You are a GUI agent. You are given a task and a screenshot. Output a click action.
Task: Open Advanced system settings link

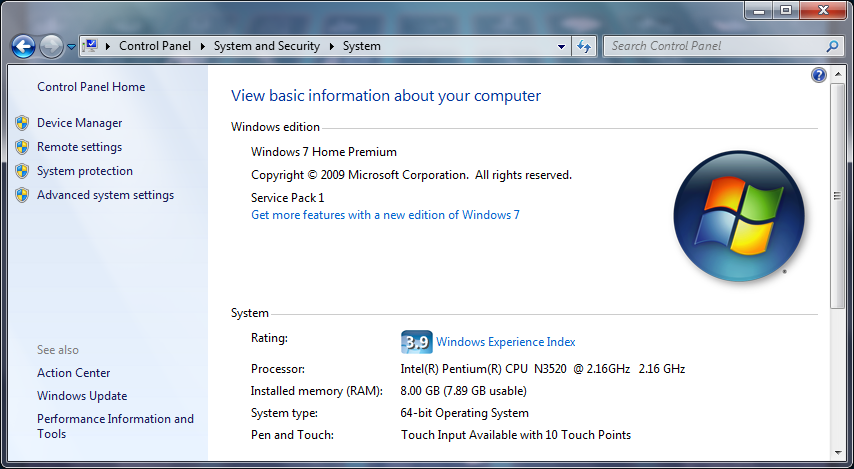(106, 195)
